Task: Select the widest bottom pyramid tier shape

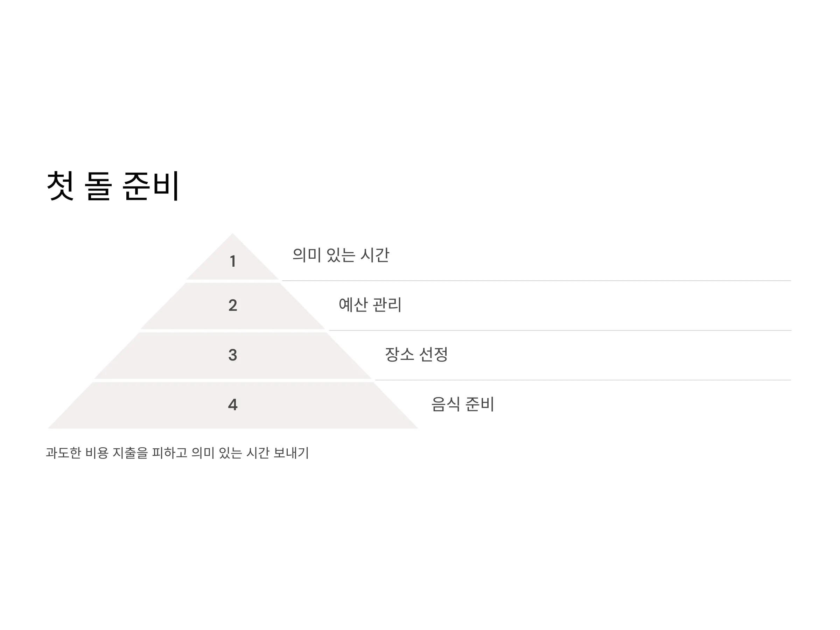Action: tap(233, 406)
